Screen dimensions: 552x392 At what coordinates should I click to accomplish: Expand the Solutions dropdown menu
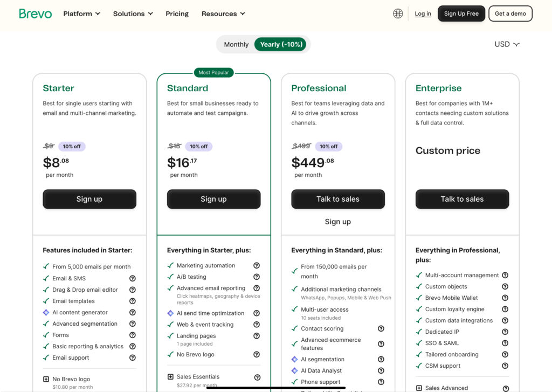tap(133, 13)
